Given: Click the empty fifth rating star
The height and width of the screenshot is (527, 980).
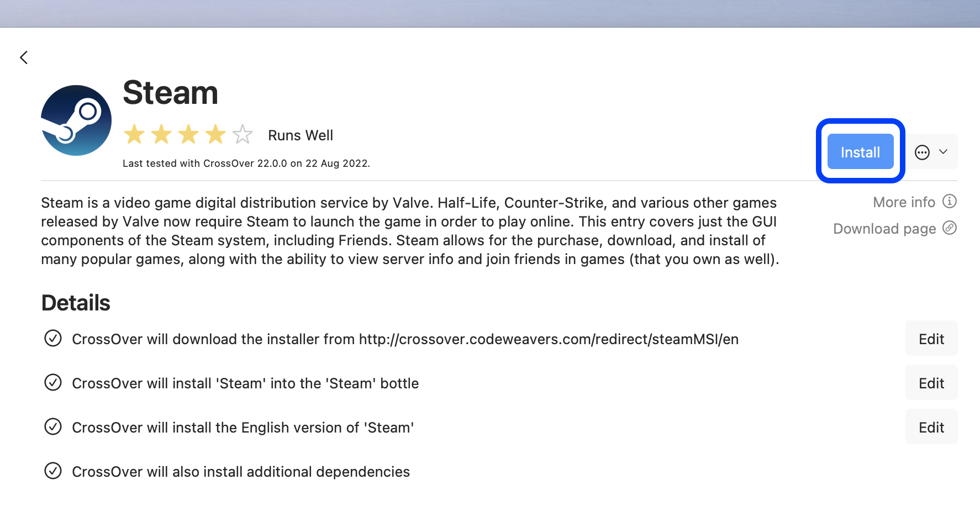Looking at the screenshot, I should click(x=243, y=134).
